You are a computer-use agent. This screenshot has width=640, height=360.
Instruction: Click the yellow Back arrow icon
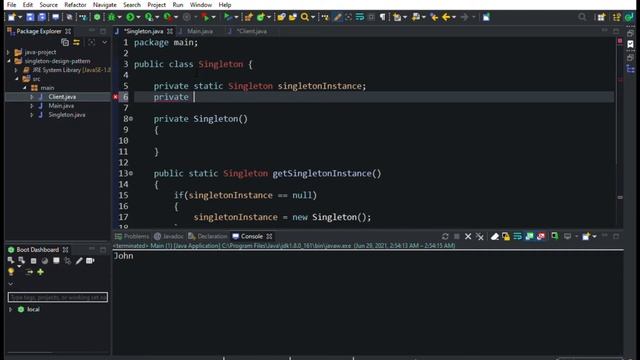(x=446, y=17)
